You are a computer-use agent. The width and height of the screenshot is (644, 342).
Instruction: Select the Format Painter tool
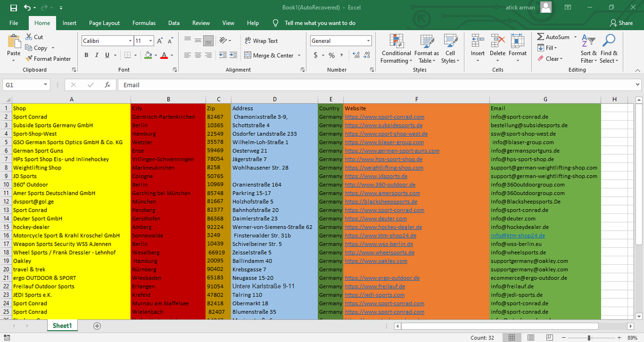(48, 58)
